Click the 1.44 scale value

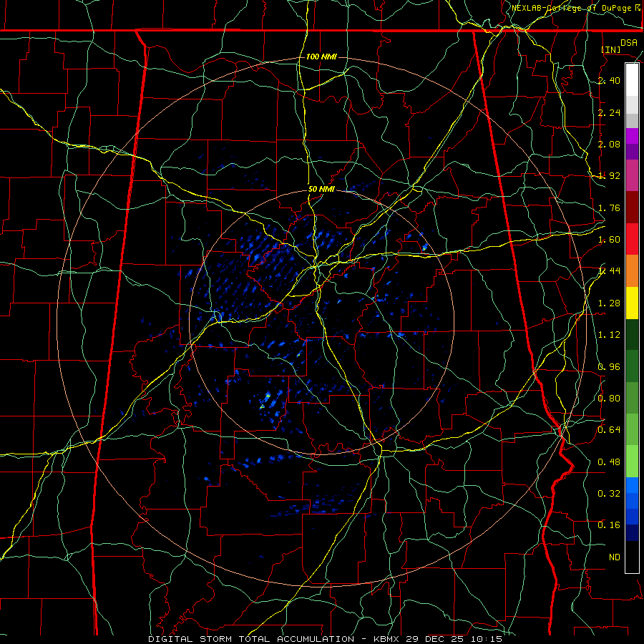click(609, 271)
